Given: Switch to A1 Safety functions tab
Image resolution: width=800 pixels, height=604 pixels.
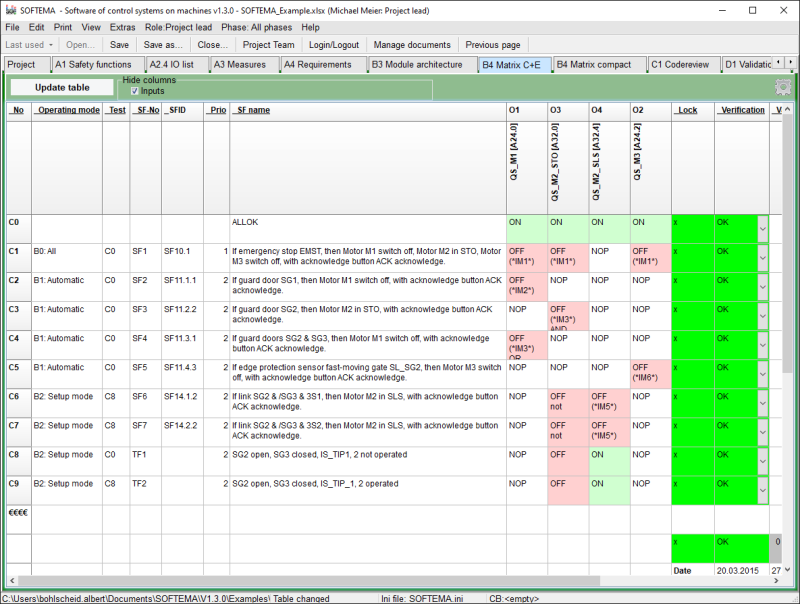Looking at the screenshot, I should pyautogui.click(x=93, y=64).
